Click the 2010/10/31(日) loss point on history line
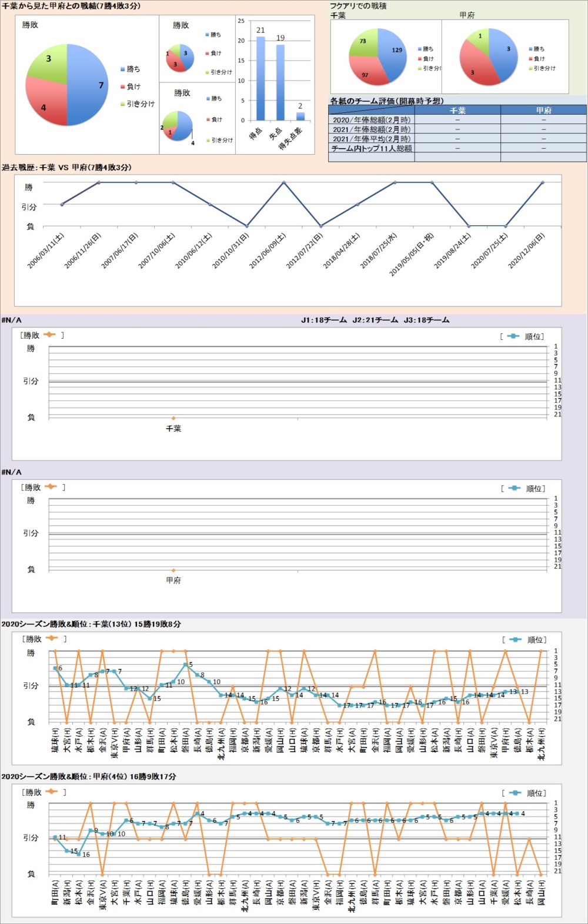This screenshot has width=588, height=924. pos(247,226)
